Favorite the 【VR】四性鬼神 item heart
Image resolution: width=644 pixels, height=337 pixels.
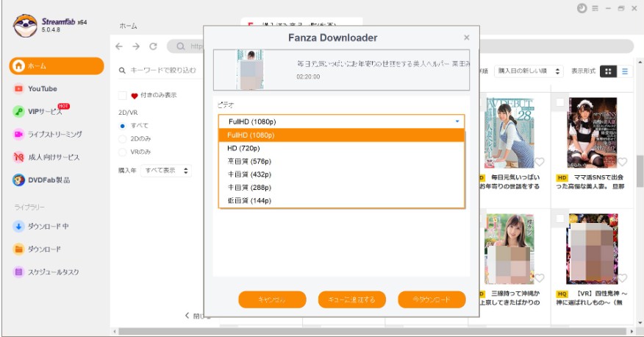tap(622, 278)
